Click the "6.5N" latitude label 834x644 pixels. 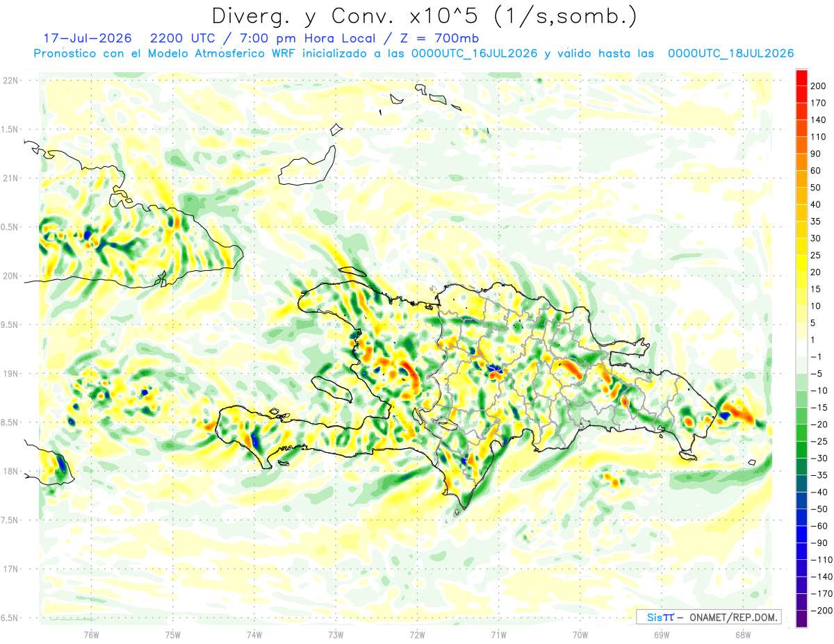click(x=10, y=618)
